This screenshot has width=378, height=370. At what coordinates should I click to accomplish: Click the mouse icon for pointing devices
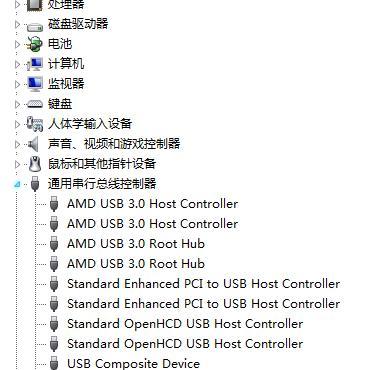[x=35, y=164]
